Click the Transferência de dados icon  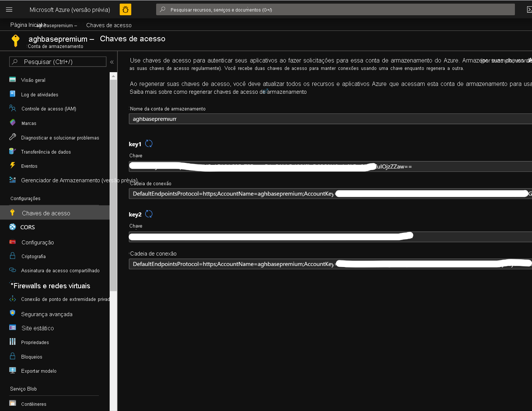13,151
